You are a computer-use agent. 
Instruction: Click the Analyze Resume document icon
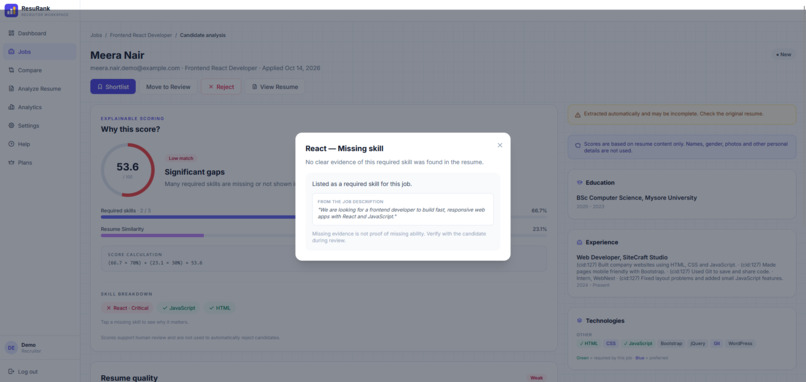[x=11, y=89]
